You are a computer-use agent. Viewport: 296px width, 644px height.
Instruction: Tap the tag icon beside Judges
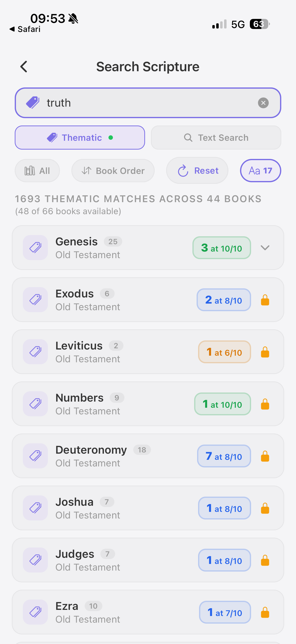[35, 560]
